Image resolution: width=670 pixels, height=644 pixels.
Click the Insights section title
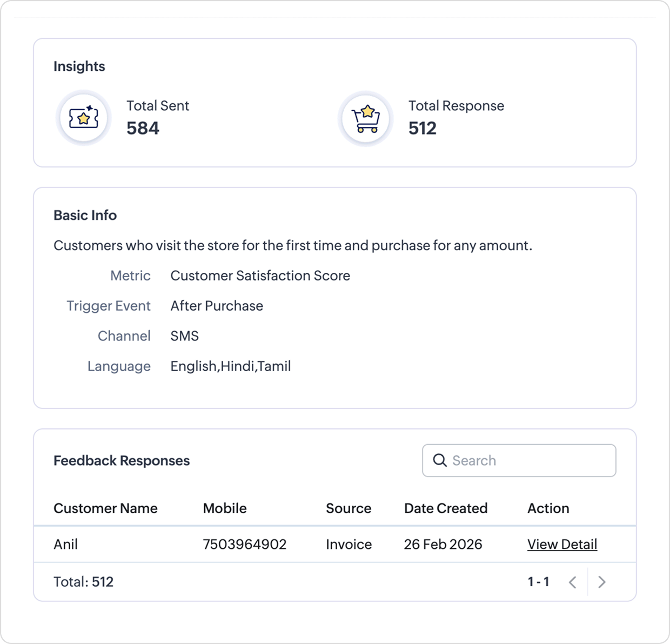pos(79,66)
